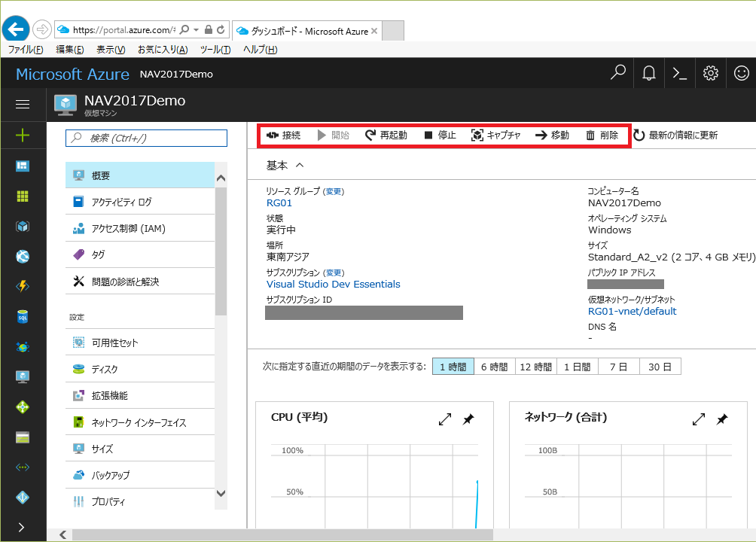
Task: Pin the ネットワーク (合計) chart
Action: [x=722, y=419]
